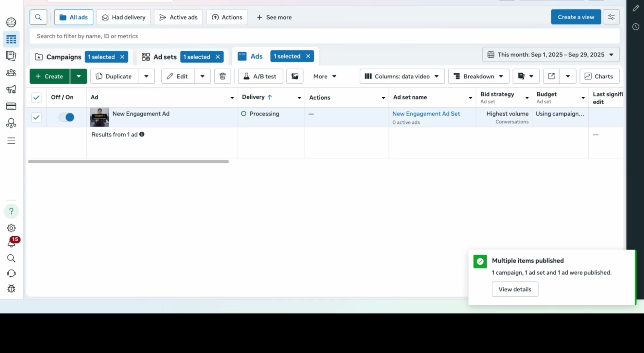Click the export share icon button
The image size is (644, 353).
pos(551,76)
